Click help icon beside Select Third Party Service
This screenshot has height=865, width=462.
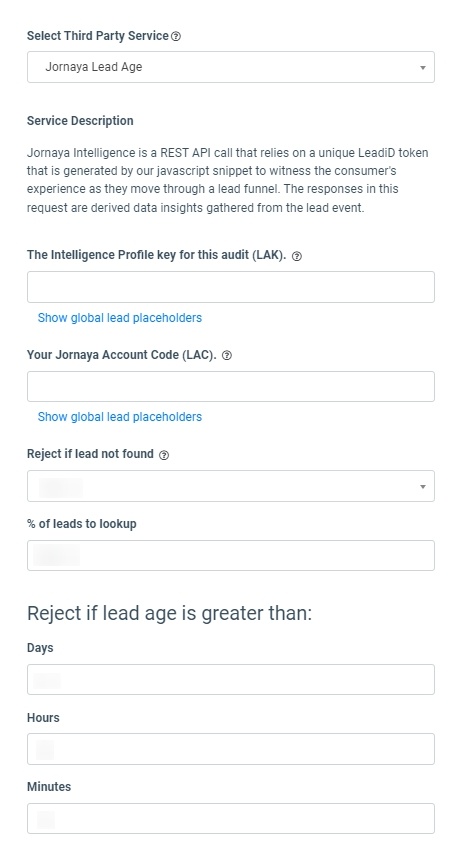click(x=176, y=36)
